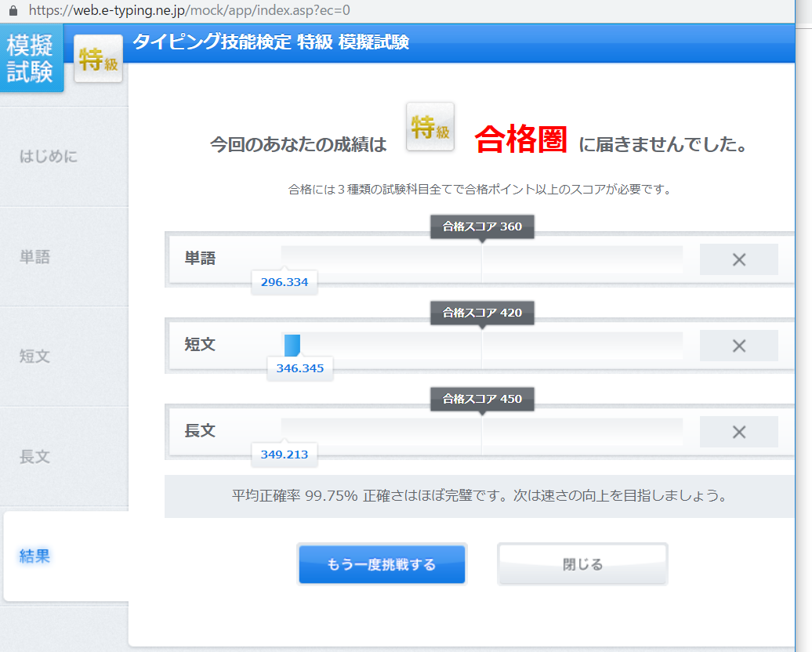
Task: Select the 結果 sidebar tab
Action: point(34,556)
